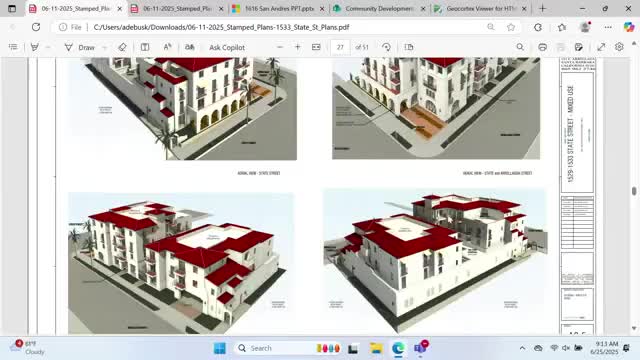Open Microsoft Teams from taskbar
Viewport: 640px width, 360px height.
point(420,348)
